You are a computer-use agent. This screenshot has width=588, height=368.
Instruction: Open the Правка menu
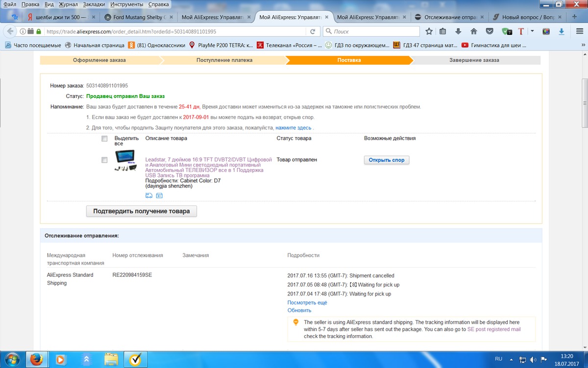30,4
